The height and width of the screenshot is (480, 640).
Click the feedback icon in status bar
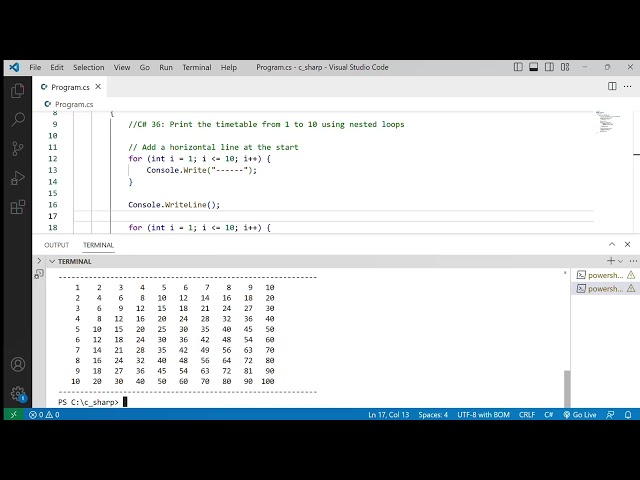[x=610, y=415]
